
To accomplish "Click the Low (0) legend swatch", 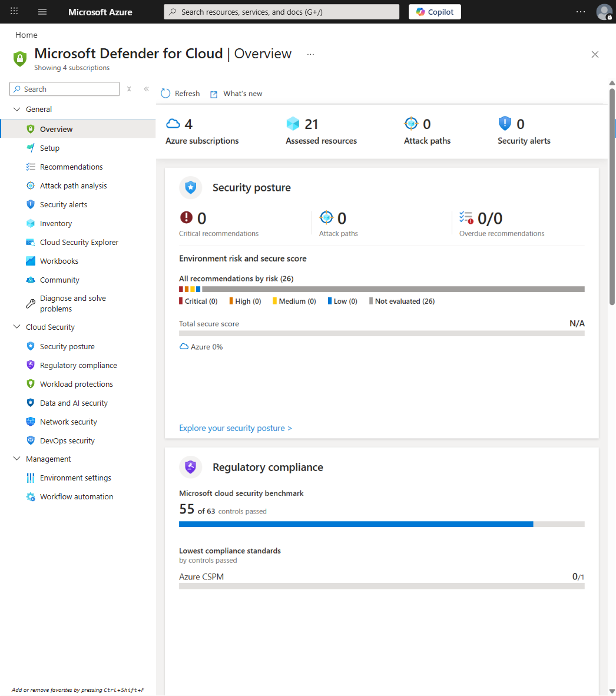I will pos(330,301).
